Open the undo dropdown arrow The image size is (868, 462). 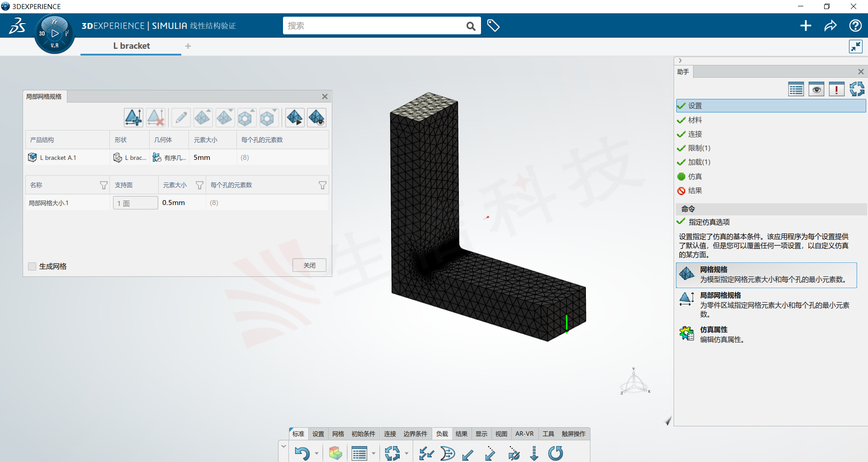click(x=316, y=453)
